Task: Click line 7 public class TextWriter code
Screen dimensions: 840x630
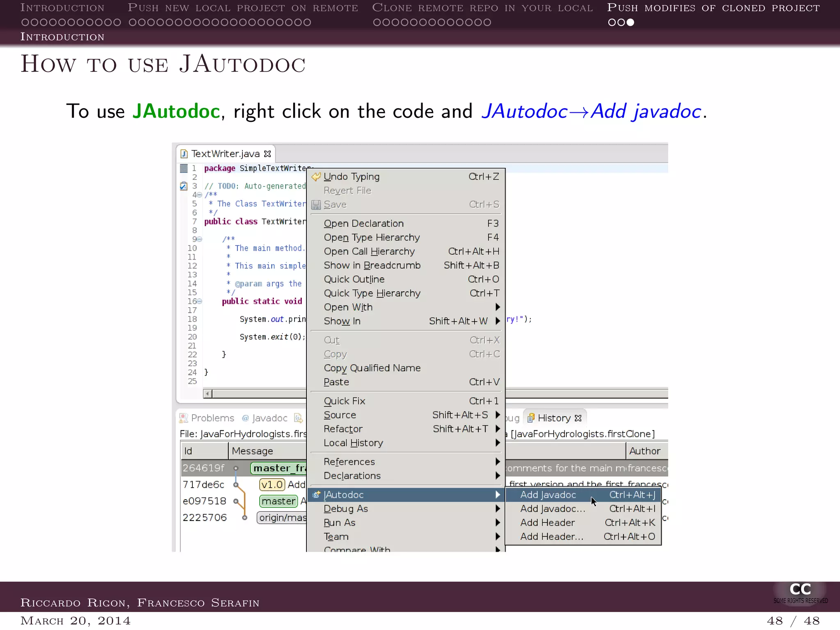Action: (255, 221)
